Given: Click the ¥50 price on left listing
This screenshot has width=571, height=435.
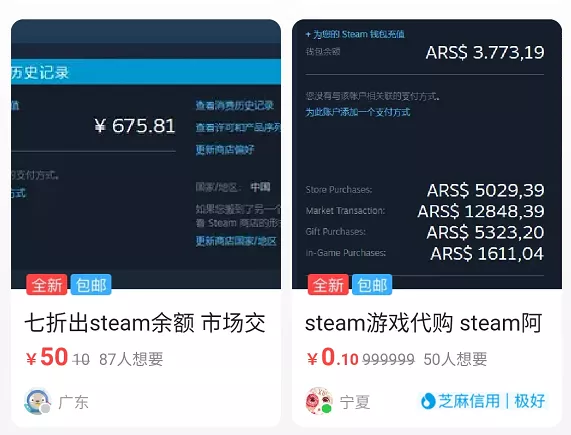Looking at the screenshot, I should coord(47,357).
